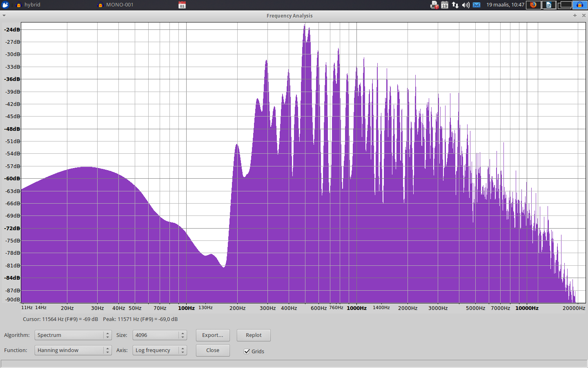Expand the Hanning window function dropdown
Image resolution: width=588 pixels, height=368 pixels.
tap(73, 350)
